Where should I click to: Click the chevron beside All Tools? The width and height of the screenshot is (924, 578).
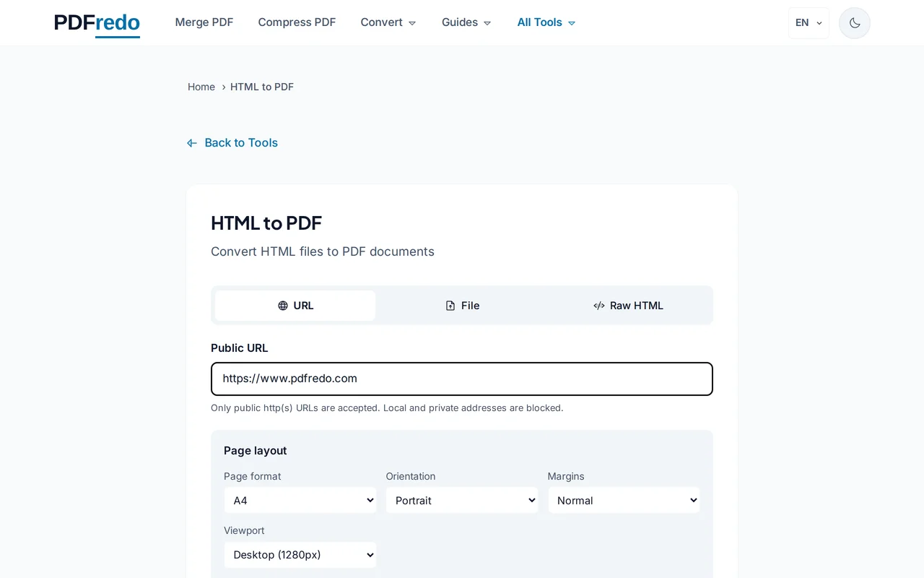[x=571, y=22]
